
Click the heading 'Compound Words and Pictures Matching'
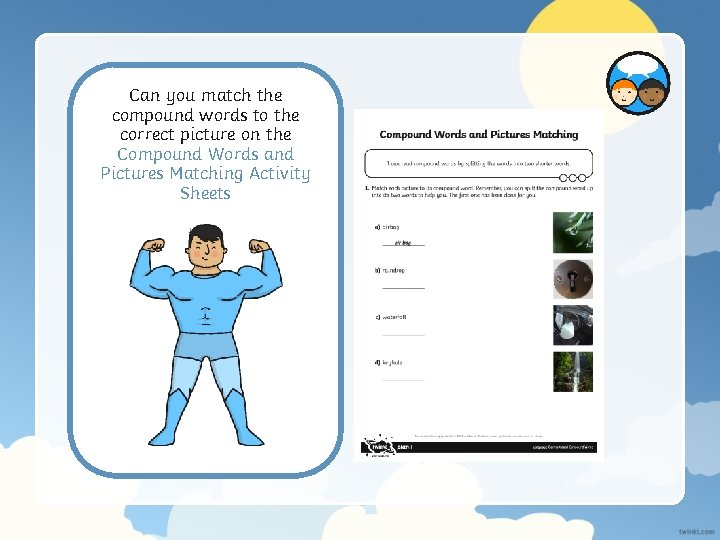[x=478, y=135]
